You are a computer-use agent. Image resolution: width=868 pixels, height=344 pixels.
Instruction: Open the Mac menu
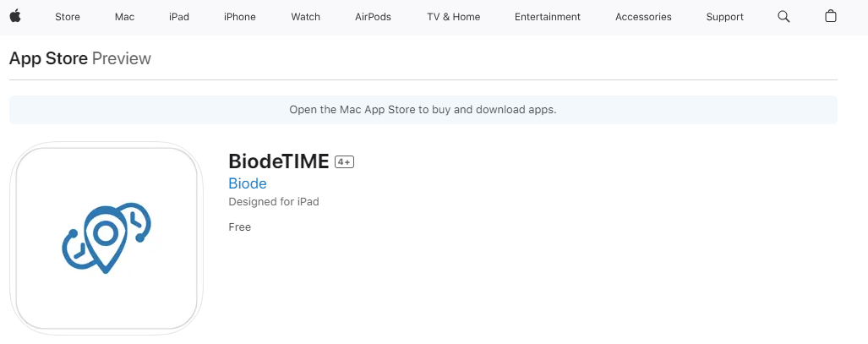coord(124,17)
